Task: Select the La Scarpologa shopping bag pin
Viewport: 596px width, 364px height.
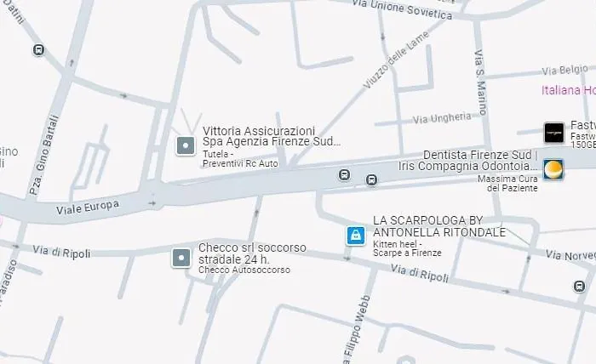Action: (x=356, y=236)
